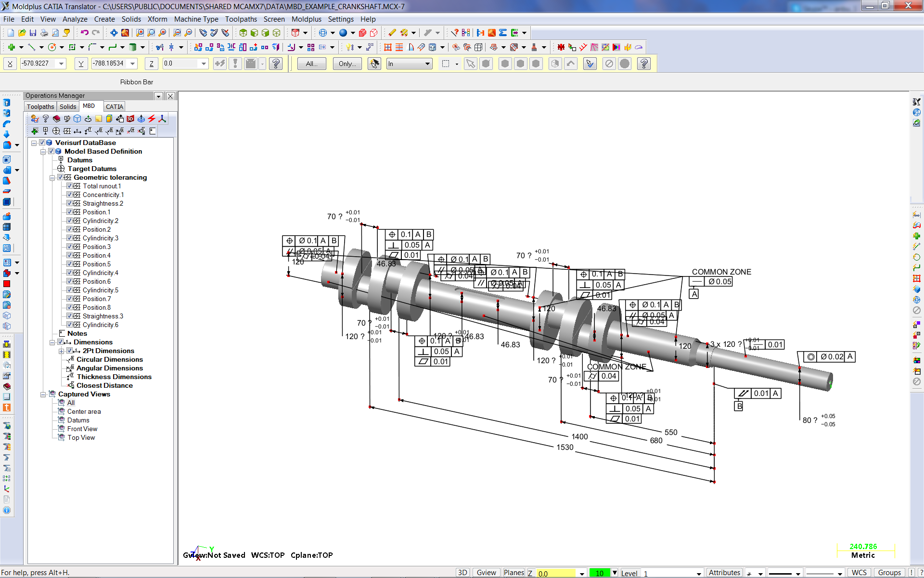Open the Toolpaths menu

pyautogui.click(x=241, y=19)
